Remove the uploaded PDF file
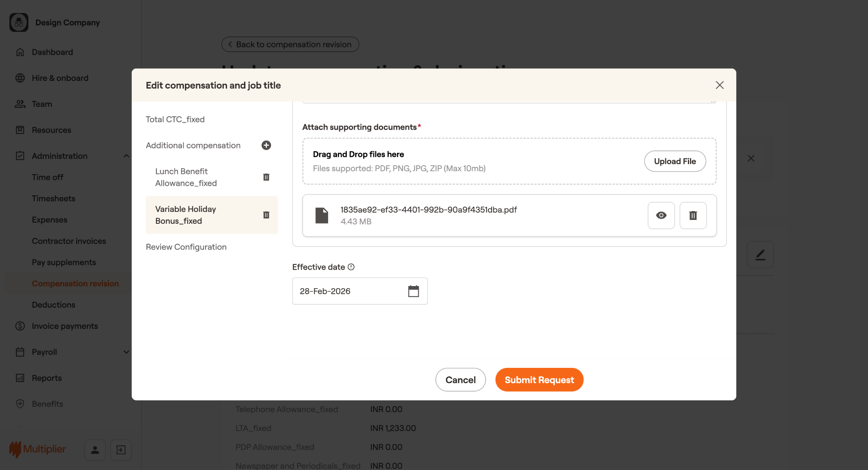The height and width of the screenshot is (470, 868). pos(693,215)
